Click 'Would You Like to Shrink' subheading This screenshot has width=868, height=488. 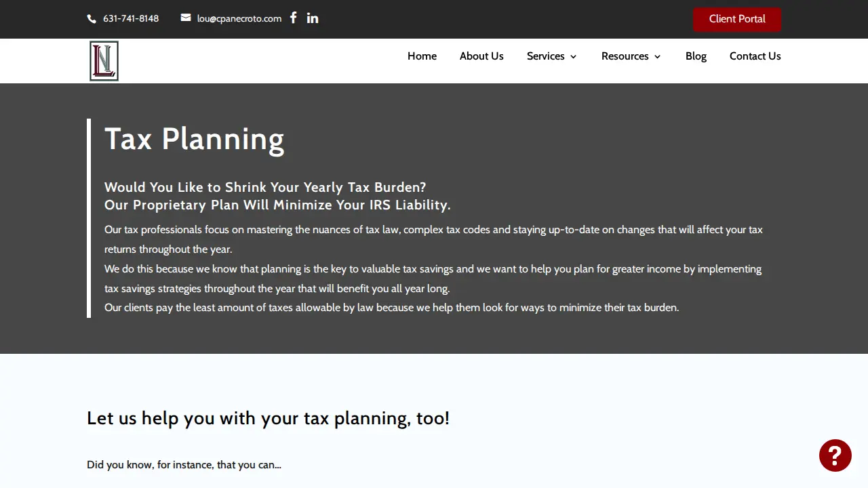tap(265, 187)
